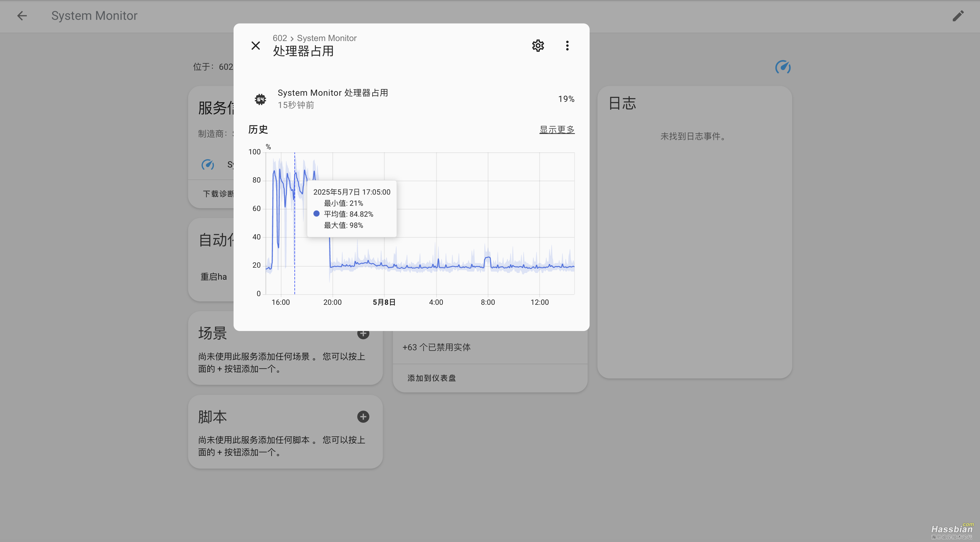
Task: Click the System Monitor gauge icon at top right
Action: (783, 67)
